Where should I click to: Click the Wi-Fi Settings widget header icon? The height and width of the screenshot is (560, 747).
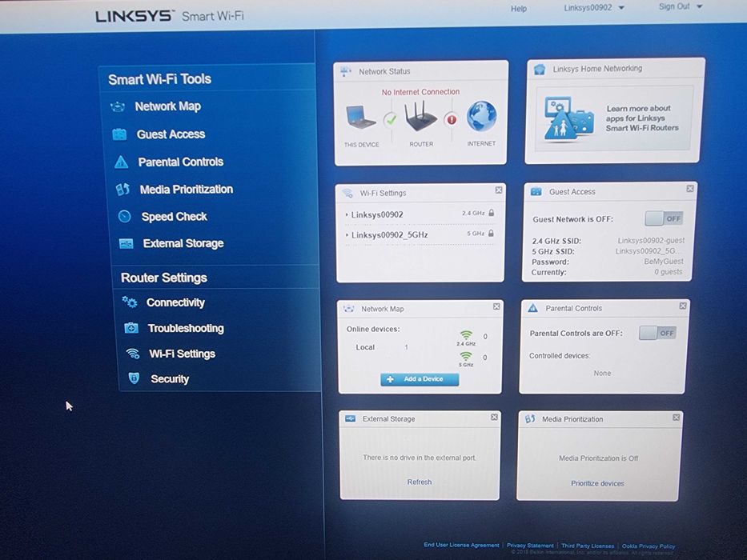[x=347, y=193]
